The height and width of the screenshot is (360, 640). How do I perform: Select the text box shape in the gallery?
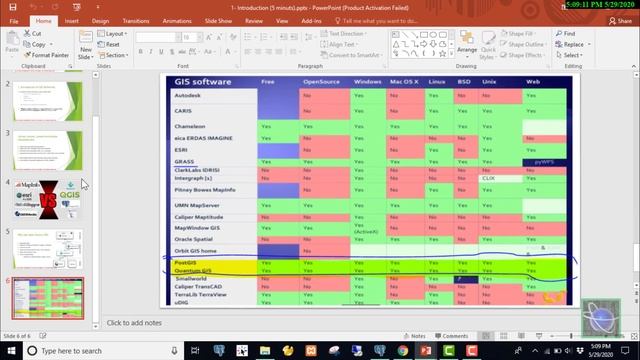click(396, 35)
